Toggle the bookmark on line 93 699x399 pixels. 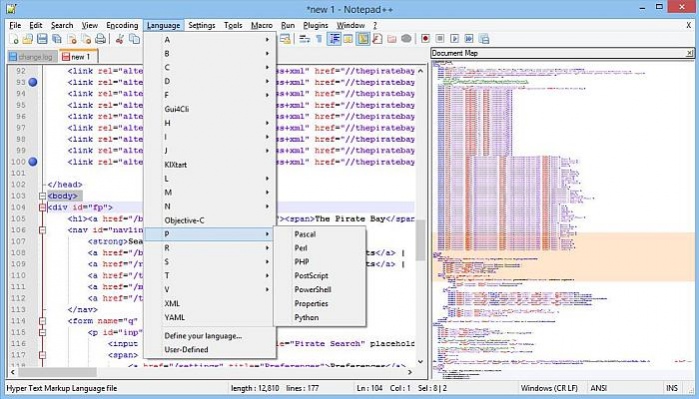(x=33, y=82)
